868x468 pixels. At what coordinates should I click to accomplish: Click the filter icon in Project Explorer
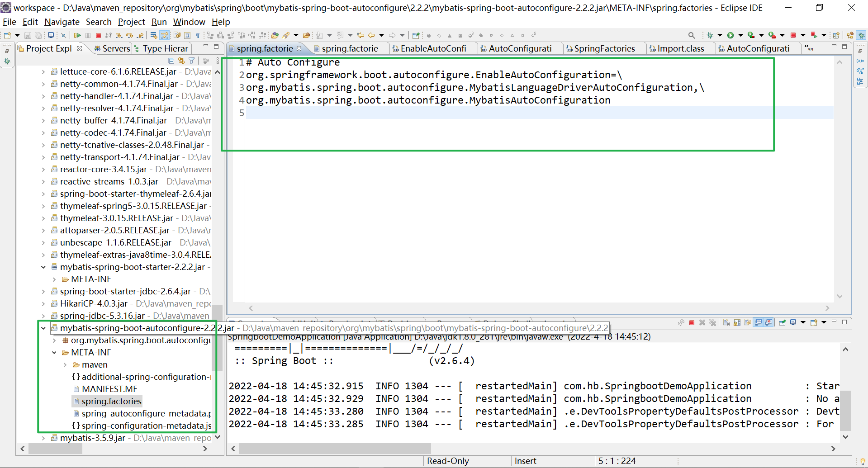tap(192, 61)
